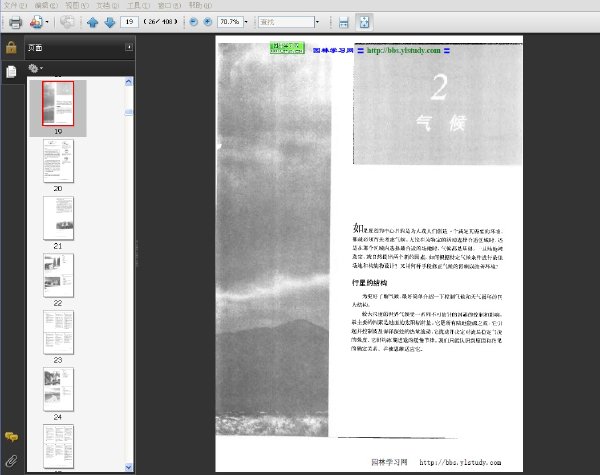600x475 pixels.
Task: Click the chapter title 气候 in document
Action: [x=440, y=123]
